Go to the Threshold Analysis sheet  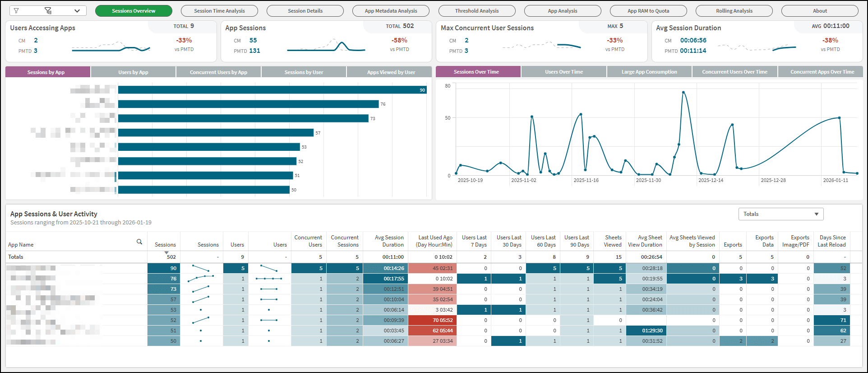476,11
